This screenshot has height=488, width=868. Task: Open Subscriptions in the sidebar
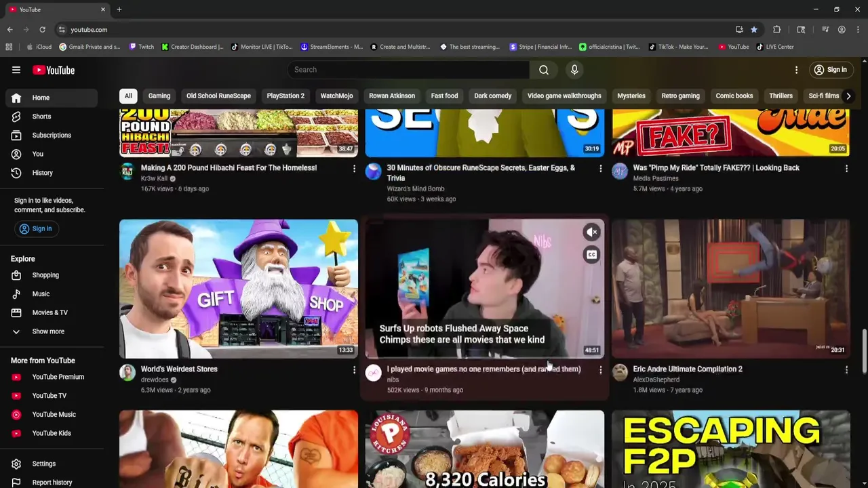click(x=52, y=135)
